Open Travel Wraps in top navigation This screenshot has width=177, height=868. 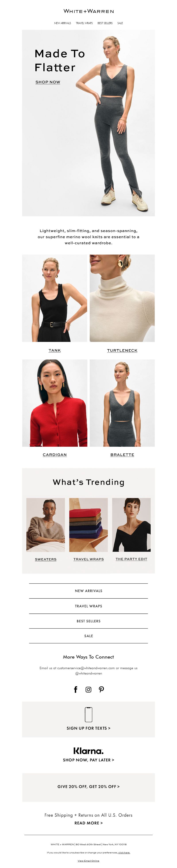point(84,23)
